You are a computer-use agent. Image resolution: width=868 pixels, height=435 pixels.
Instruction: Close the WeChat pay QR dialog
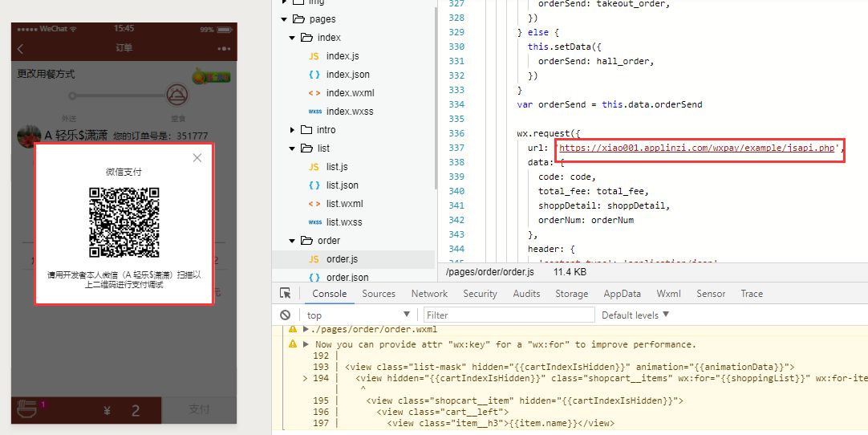pos(197,158)
